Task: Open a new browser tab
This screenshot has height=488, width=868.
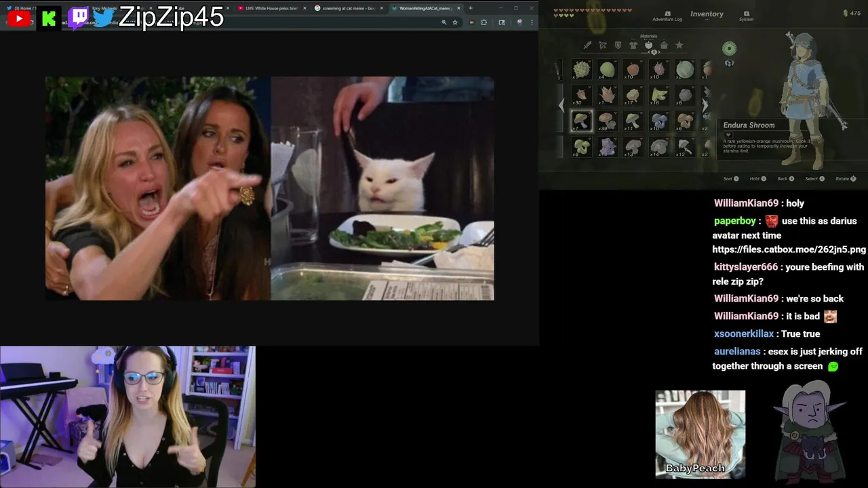Action: [471, 8]
